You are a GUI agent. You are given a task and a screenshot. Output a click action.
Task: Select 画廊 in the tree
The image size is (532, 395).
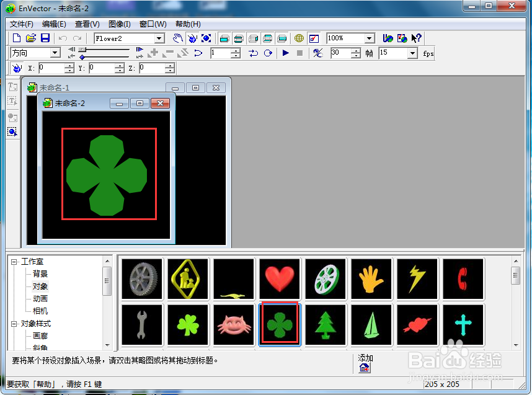point(40,336)
